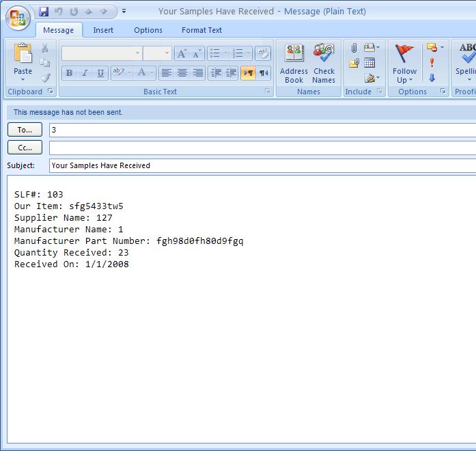
Task: Set left-to-right text direction
Action: point(248,73)
